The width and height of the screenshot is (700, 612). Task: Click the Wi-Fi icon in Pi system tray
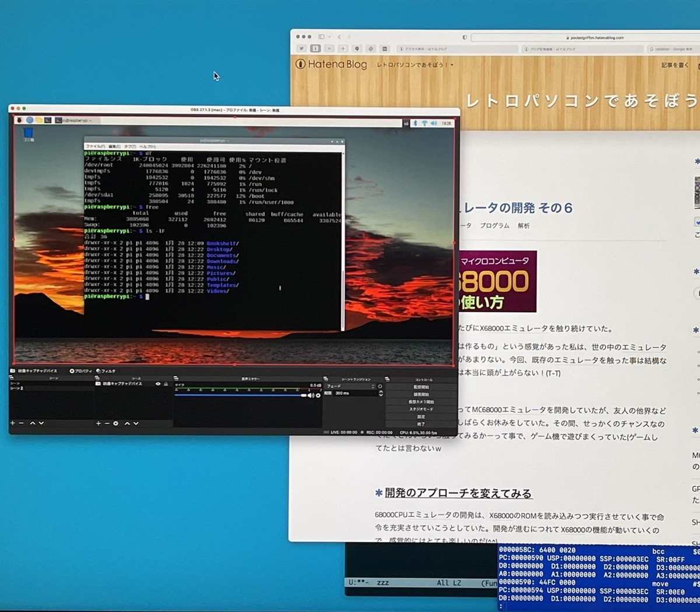[424, 123]
